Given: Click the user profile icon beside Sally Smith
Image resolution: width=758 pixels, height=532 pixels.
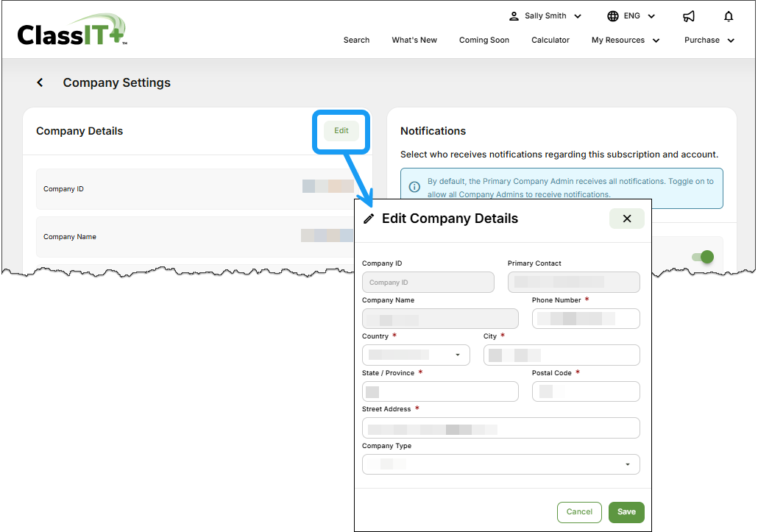Looking at the screenshot, I should (513, 15).
